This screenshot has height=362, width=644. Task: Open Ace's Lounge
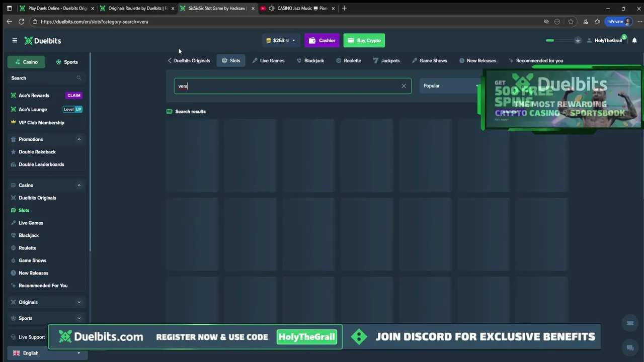point(33,109)
